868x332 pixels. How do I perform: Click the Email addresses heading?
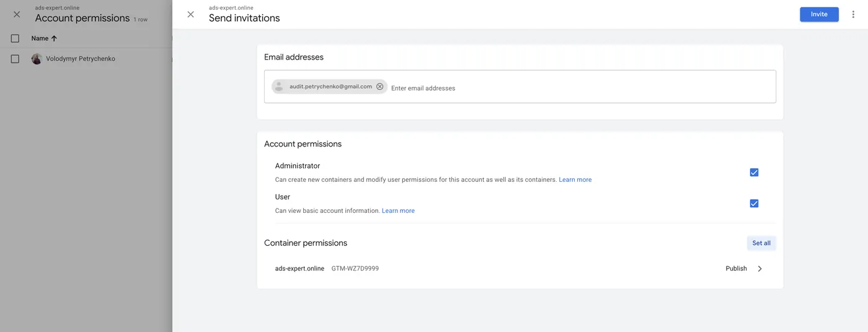294,57
